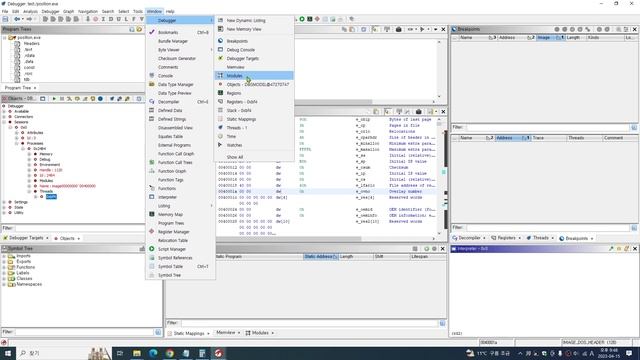Click the resume play icon in Objects toolbar
The height and width of the screenshot is (360, 640).
point(54,99)
